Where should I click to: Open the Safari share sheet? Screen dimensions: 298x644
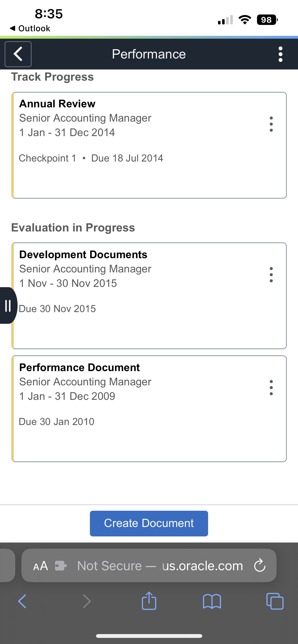(x=149, y=601)
